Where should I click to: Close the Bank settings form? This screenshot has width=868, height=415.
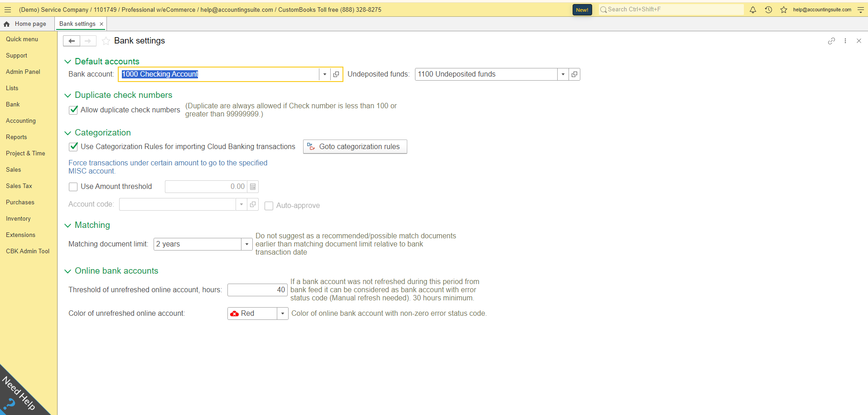tap(859, 41)
